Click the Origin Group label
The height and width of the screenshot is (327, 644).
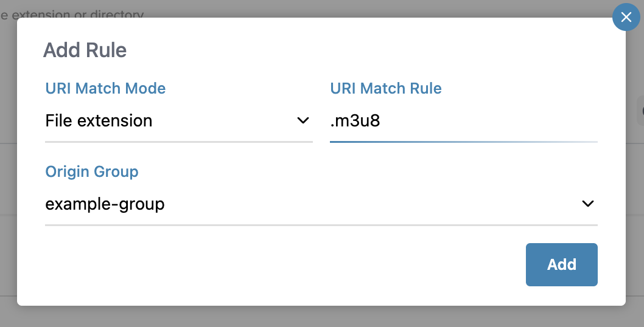tap(92, 171)
